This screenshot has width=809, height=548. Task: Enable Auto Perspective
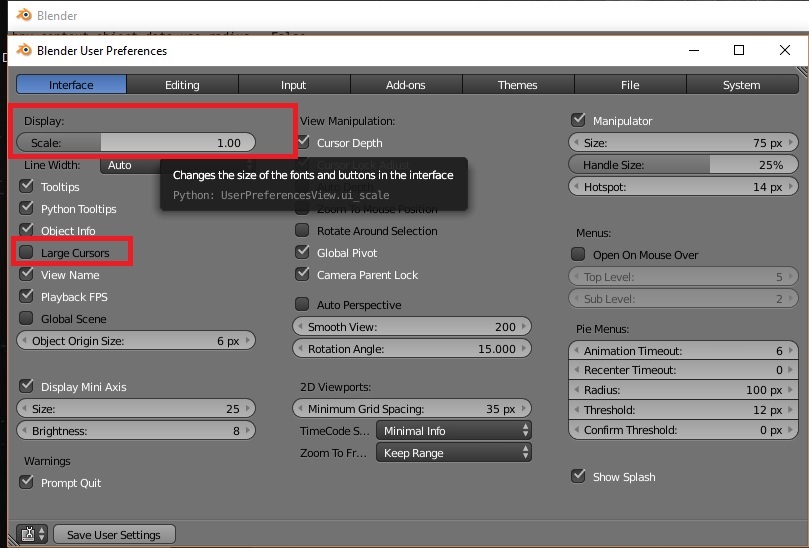click(x=302, y=304)
